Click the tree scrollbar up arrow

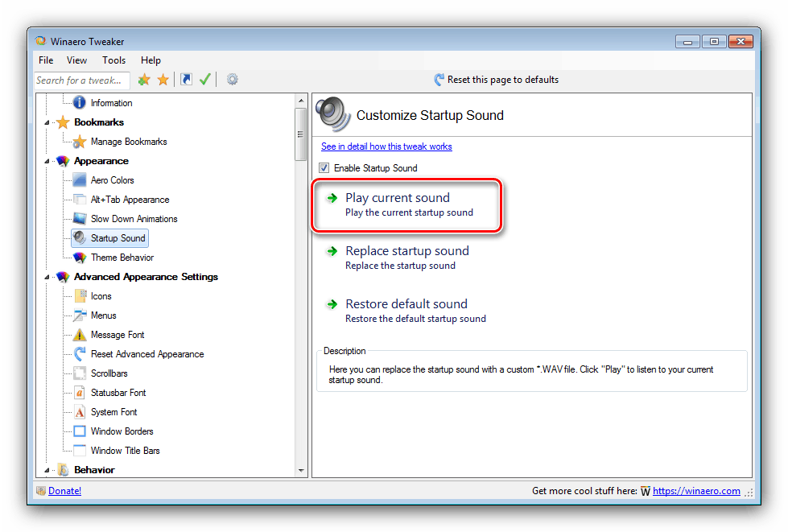pyautogui.click(x=300, y=101)
